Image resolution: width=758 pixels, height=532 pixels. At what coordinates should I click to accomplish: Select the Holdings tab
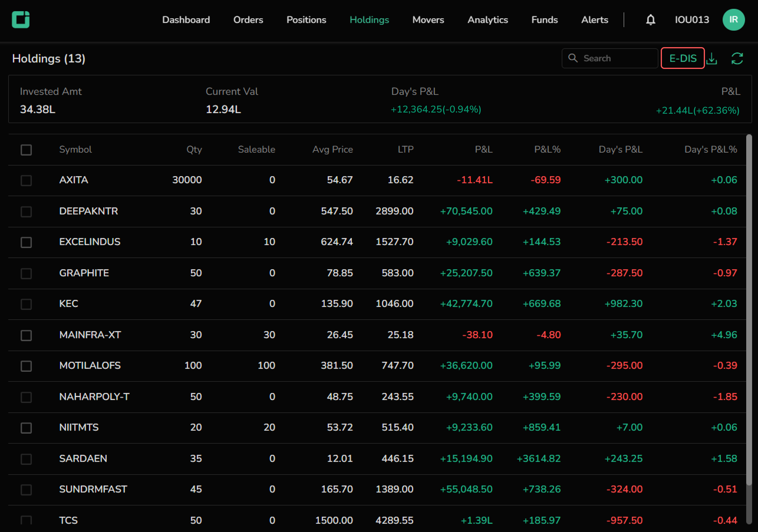tap(369, 20)
